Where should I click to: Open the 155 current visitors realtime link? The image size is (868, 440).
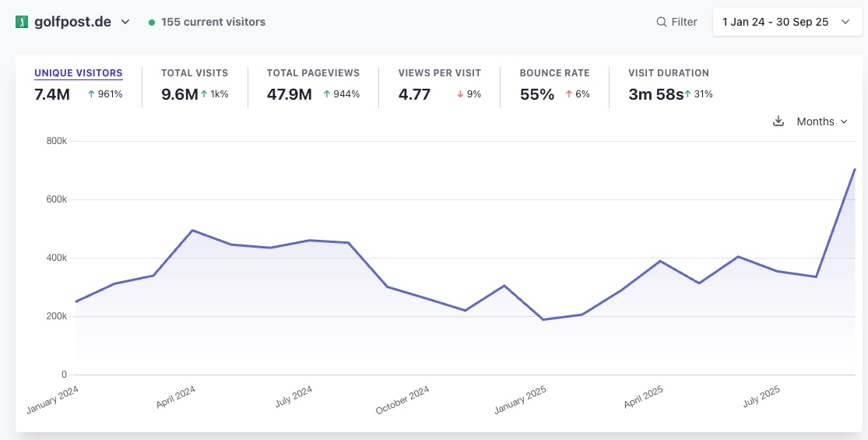213,22
